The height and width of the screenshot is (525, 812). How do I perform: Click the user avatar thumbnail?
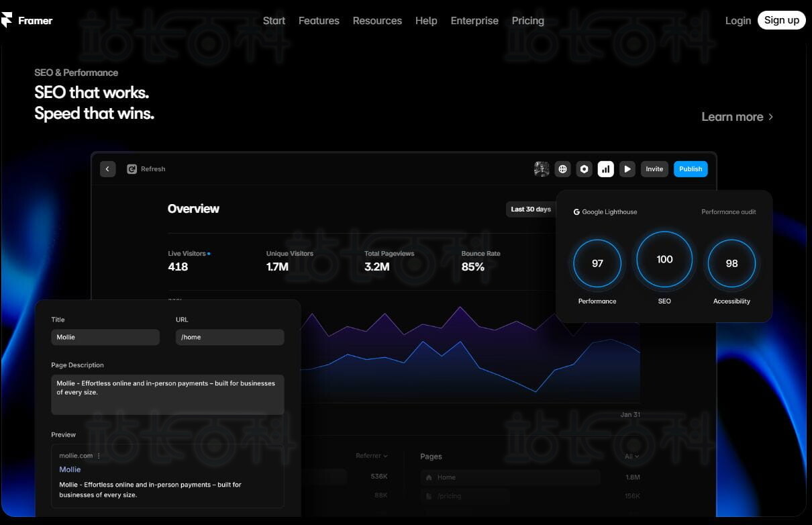(542, 169)
